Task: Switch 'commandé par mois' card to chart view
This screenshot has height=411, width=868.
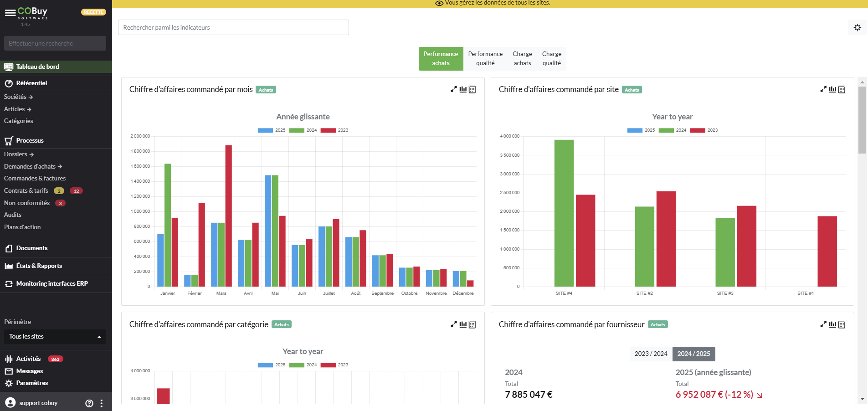Action: 463,89
